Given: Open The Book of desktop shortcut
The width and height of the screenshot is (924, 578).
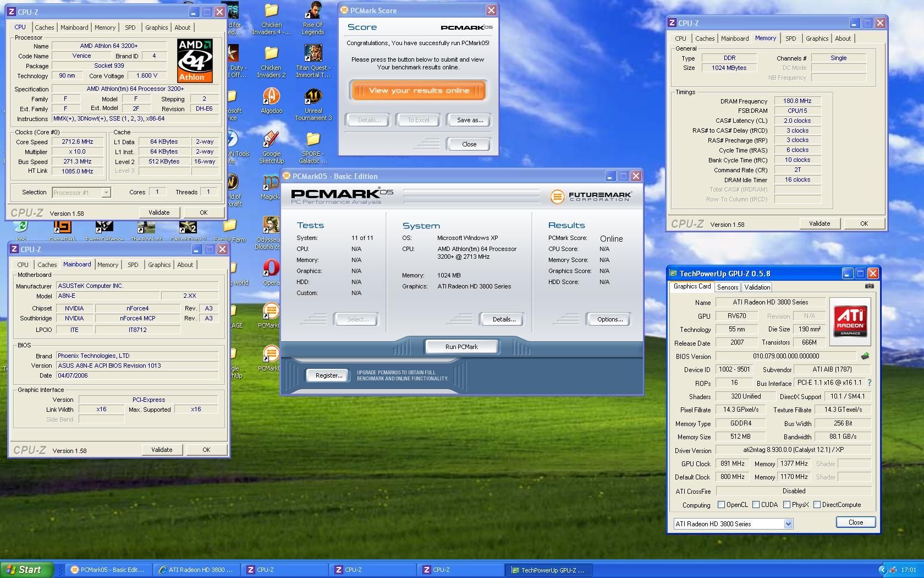Looking at the screenshot, I should [x=146, y=230].
